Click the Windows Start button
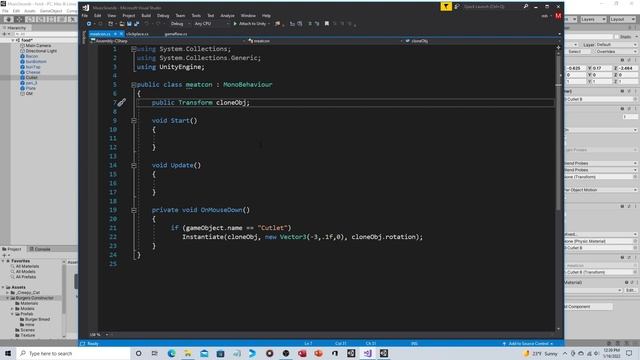The height and width of the screenshot is (360, 640). coord(8,353)
